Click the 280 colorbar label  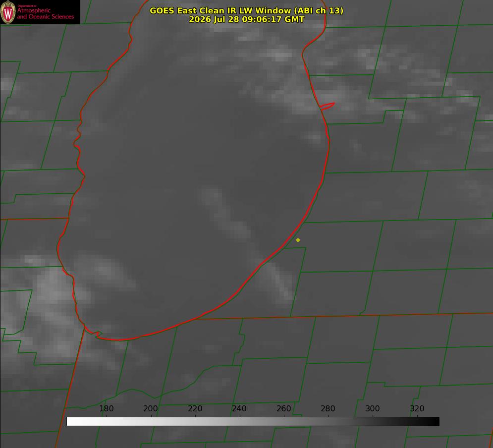click(x=328, y=408)
